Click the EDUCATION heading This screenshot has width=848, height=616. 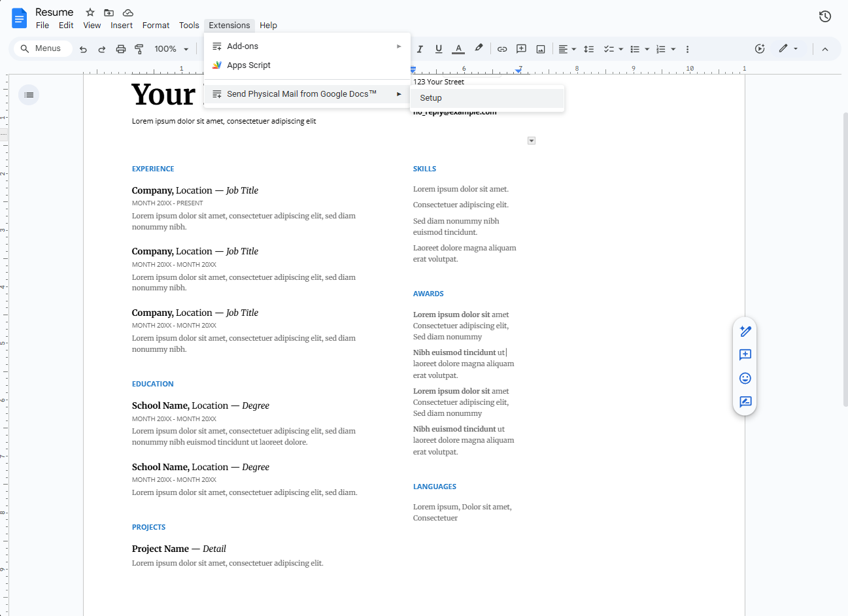[153, 384]
